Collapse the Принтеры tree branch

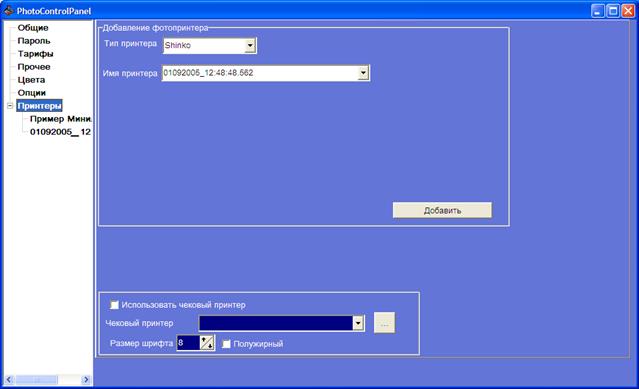[10, 106]
